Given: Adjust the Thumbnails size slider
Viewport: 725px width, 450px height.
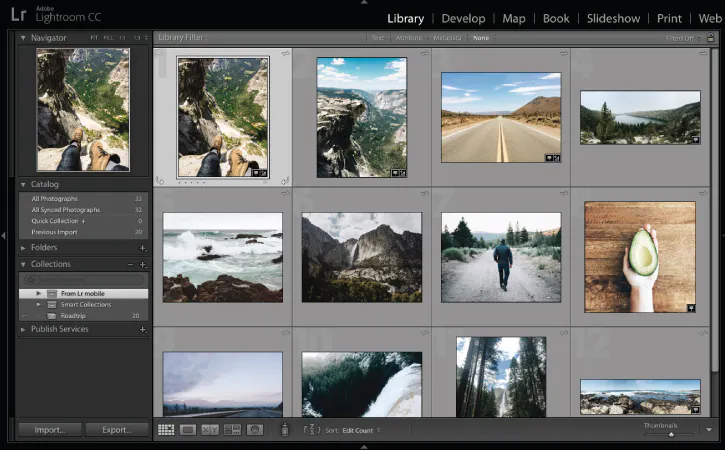Looking at the screenshot, I should (669, 434).
